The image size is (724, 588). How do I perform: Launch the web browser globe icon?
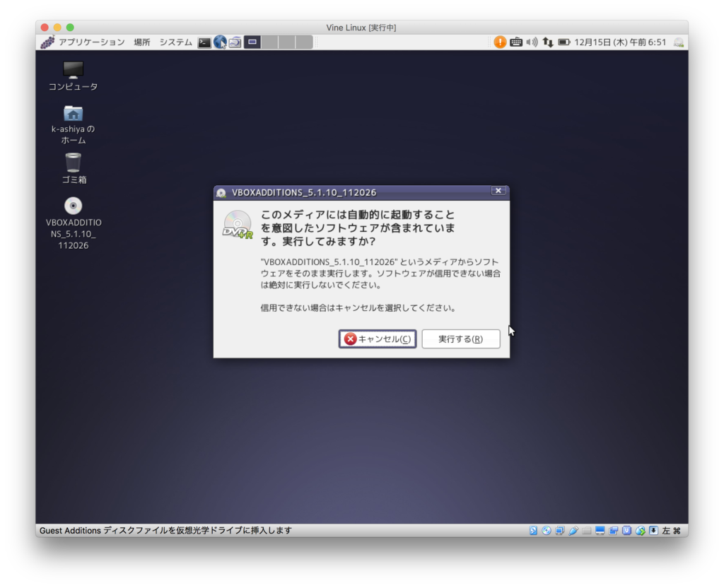(220, 42)
